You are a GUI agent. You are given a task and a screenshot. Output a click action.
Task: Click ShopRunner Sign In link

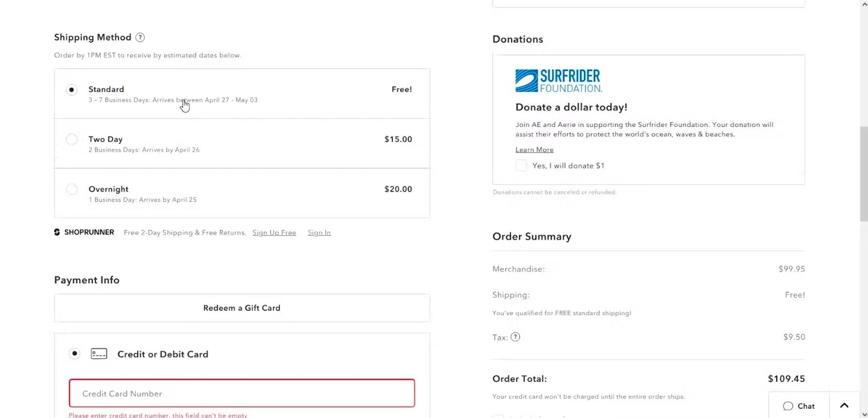point(319,232)
